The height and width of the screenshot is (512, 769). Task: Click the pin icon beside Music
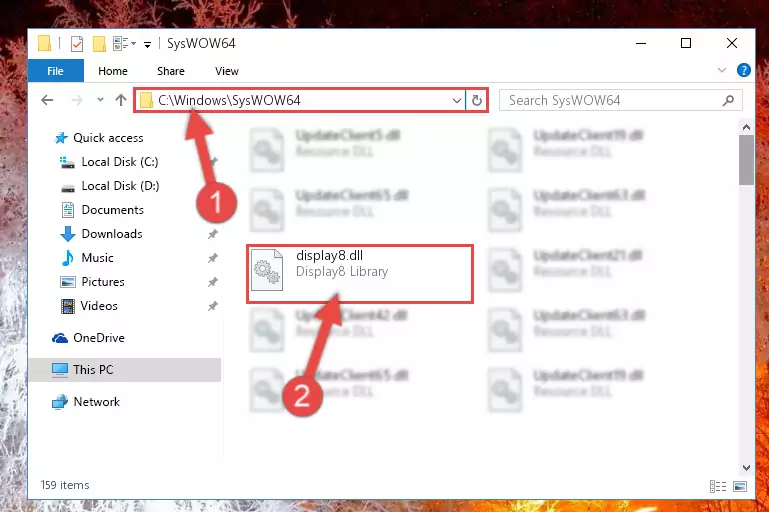(x=212, y=258)
